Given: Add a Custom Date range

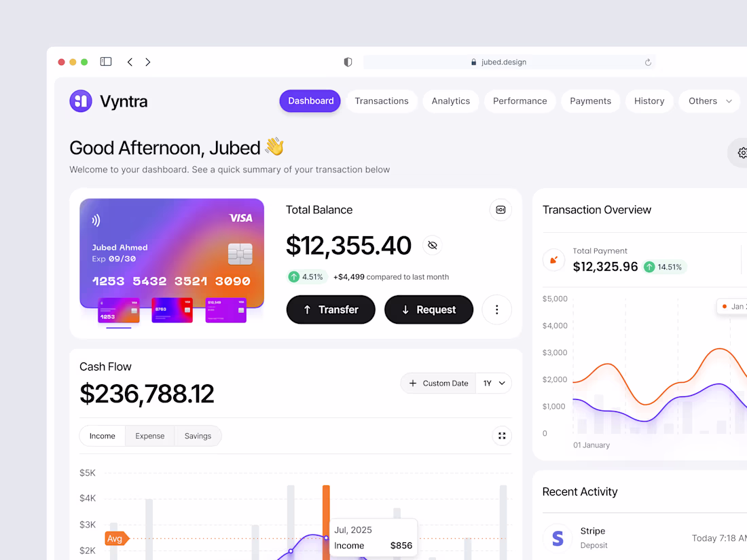Looking at the screenshot, I should 439,384.
